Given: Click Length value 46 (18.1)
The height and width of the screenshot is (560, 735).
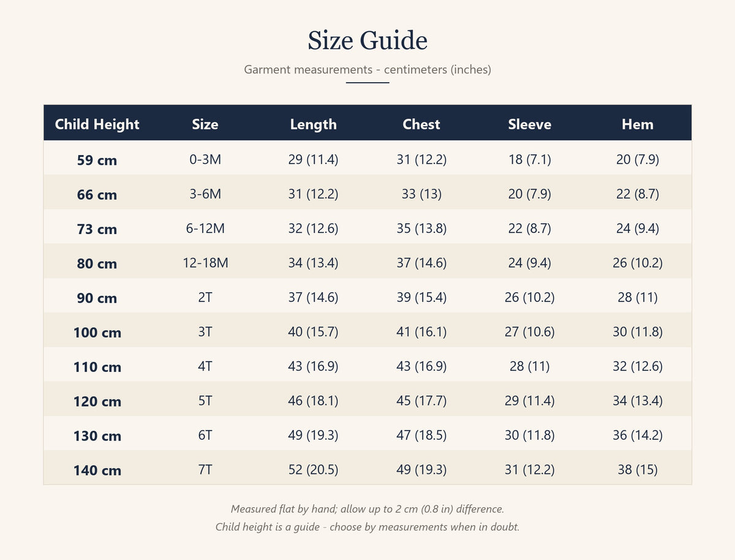Looking at the screenshot, I should (x=313, y=400).
